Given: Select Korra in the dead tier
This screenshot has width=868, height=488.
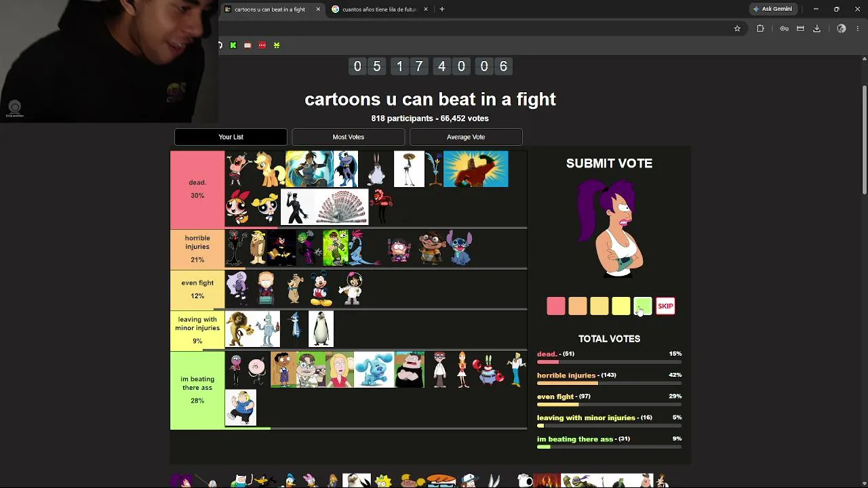Looking at the screenshot, I should [309, 169].
